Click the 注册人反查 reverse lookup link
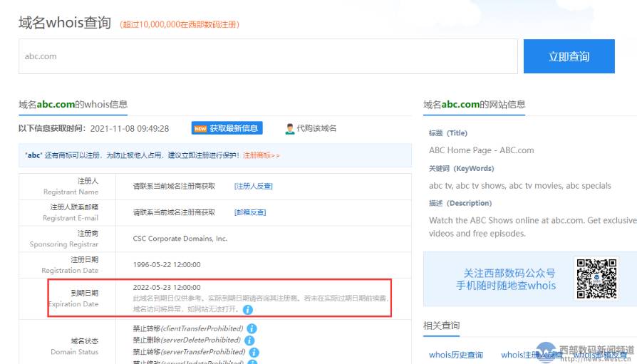Image resolution: width=637 pixels, height=364 pixels. coord(254,186)
